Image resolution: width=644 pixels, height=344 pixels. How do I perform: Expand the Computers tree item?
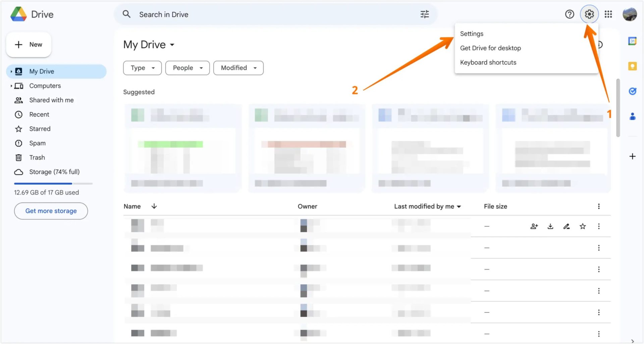click(12, 85)
